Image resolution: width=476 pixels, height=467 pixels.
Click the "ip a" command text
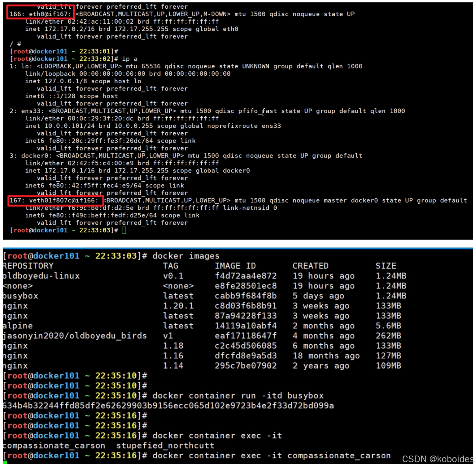click(x=130, y=59)
